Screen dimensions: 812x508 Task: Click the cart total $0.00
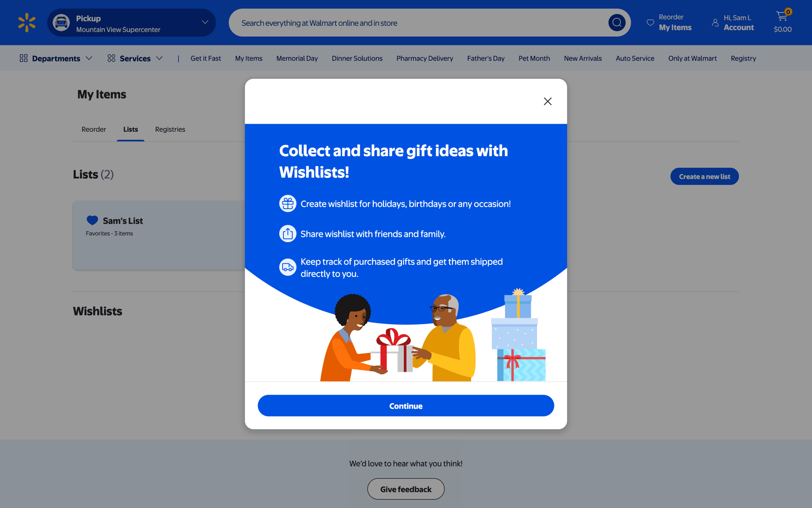coord(783,29)
